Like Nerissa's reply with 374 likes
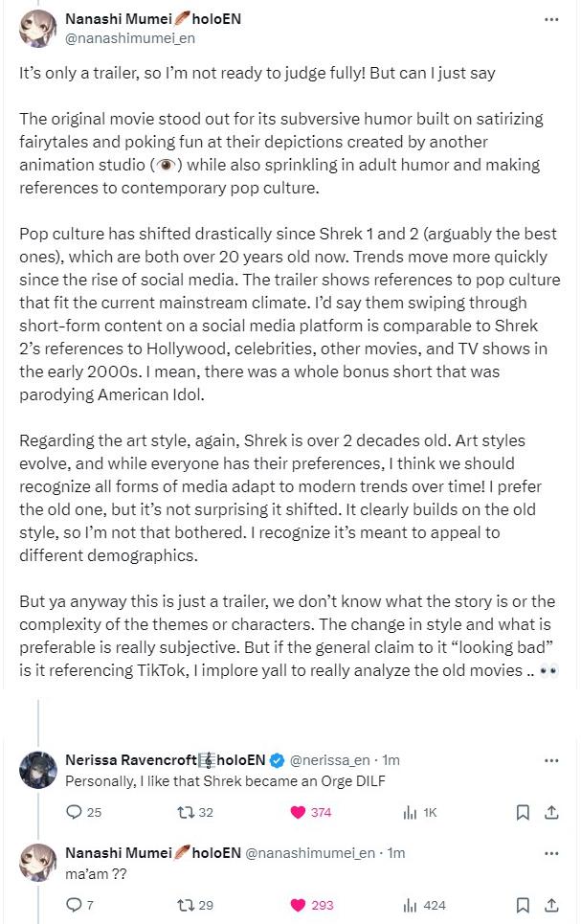 click(297, 812)
